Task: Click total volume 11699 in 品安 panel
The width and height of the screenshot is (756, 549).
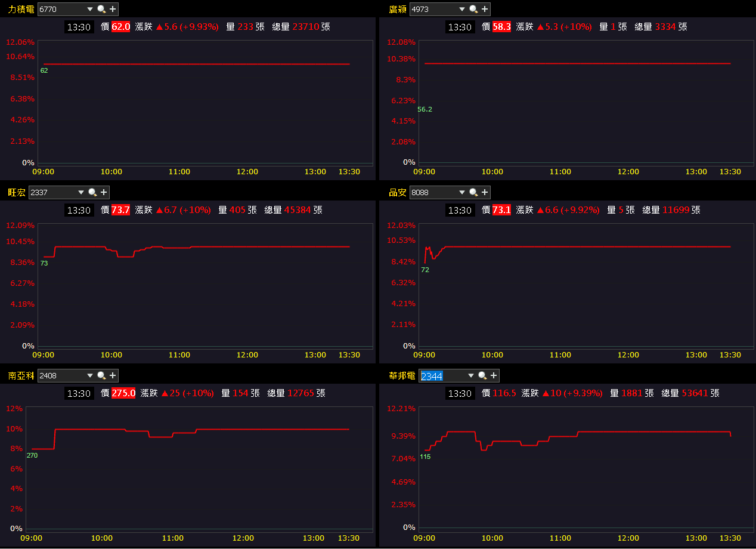Action: point(676,210)
